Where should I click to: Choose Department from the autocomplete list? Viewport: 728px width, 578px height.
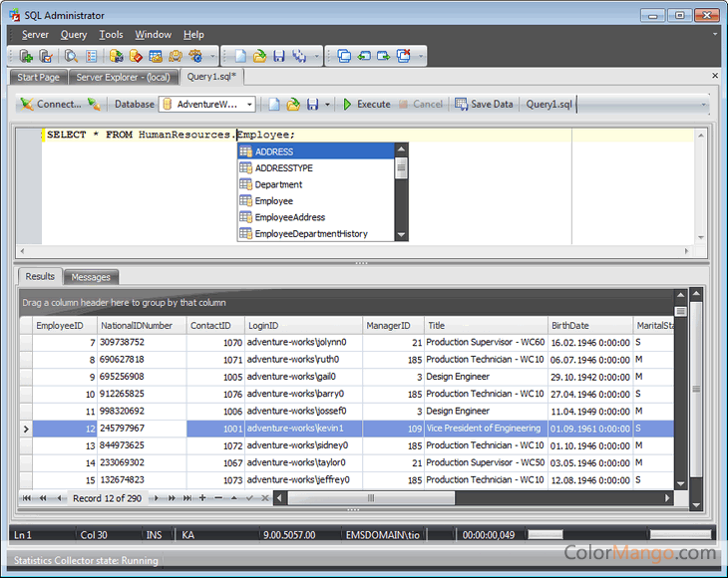pyautogui.click(x=316, y=184)
